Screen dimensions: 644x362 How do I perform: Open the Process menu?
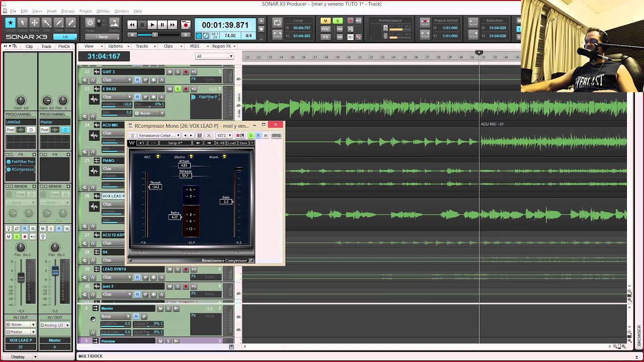click(68, 11)
